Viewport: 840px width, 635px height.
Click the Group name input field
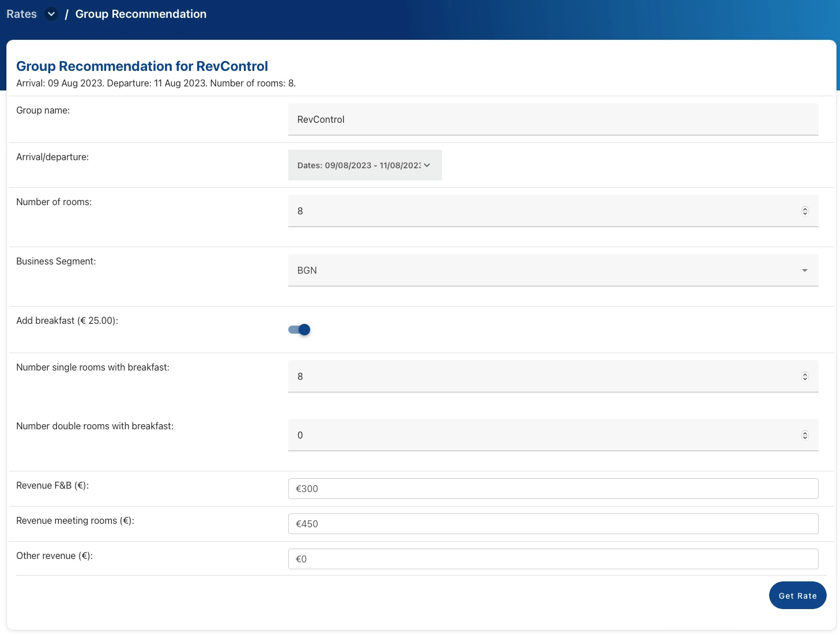[552, 119]
